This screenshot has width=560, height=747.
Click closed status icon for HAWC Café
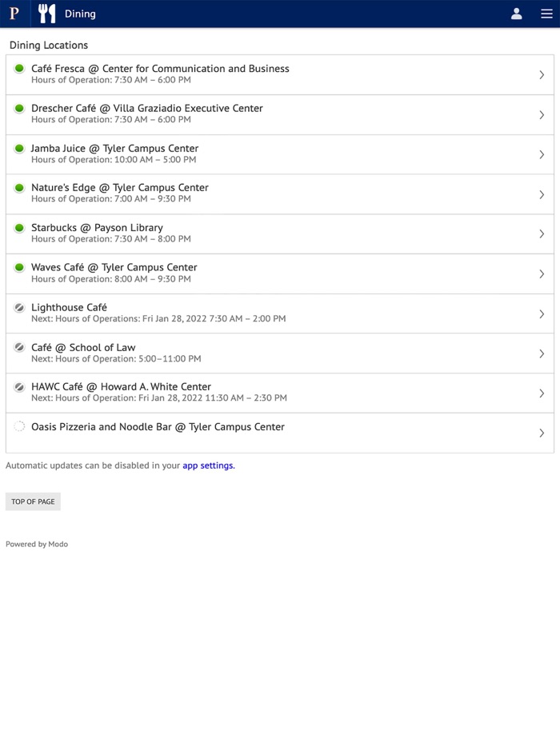19,387
